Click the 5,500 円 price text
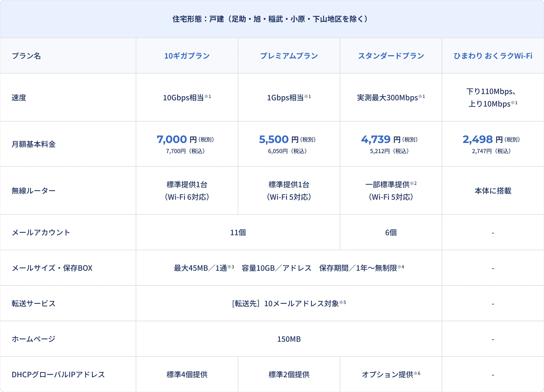The width and height of the screenshot is (544, 392). tap(278, 139)
